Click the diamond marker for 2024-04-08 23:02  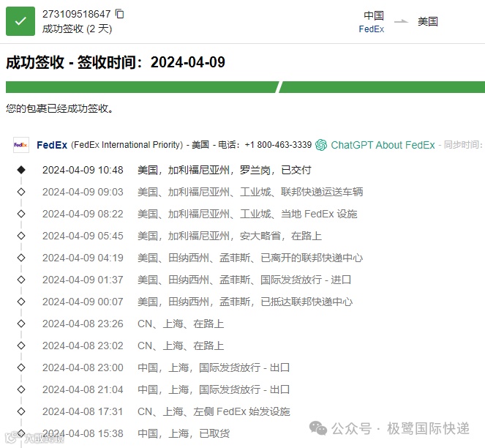pyautogui.click(x=21, y=346)
